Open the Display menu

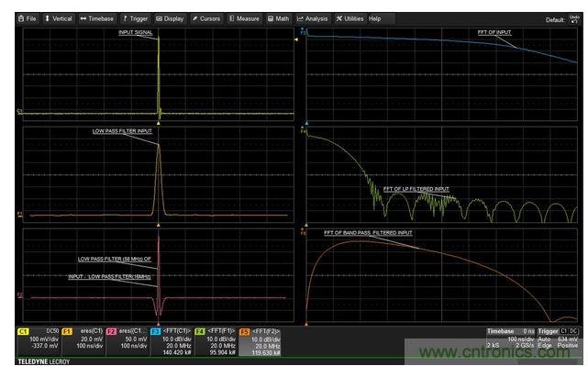click(x=170, y=18)
